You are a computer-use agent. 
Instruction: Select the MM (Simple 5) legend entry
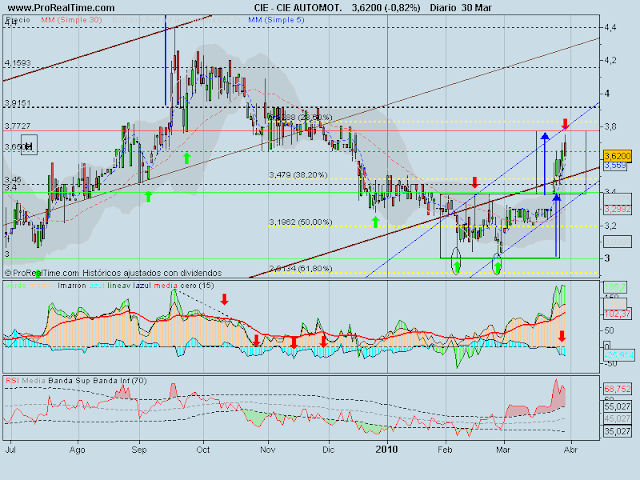pos(276,20)
